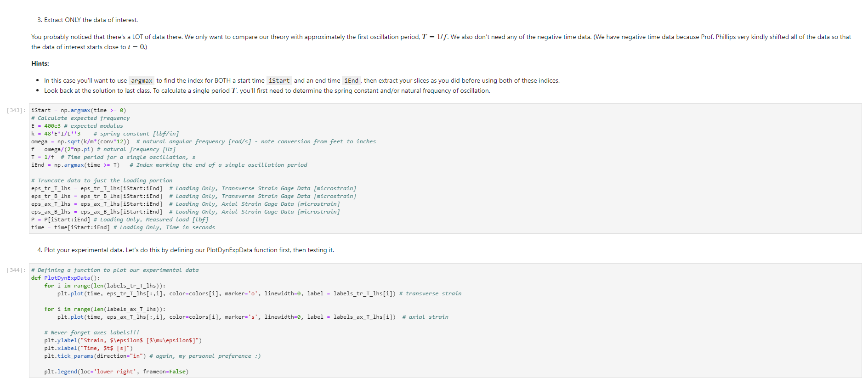Click the hint starting 'Look back at the solution'
Screen dimensions: 868x389
point(267,90)
